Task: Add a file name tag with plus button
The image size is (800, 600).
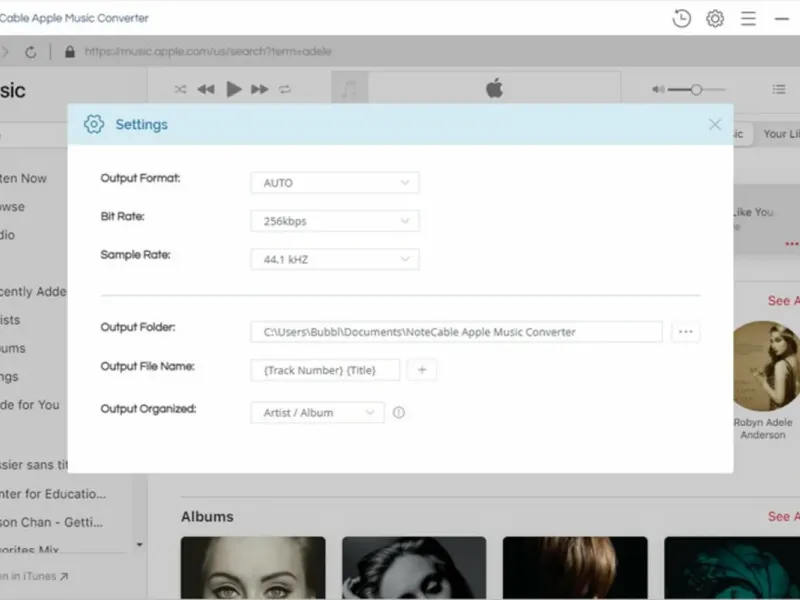Action: 422,370
